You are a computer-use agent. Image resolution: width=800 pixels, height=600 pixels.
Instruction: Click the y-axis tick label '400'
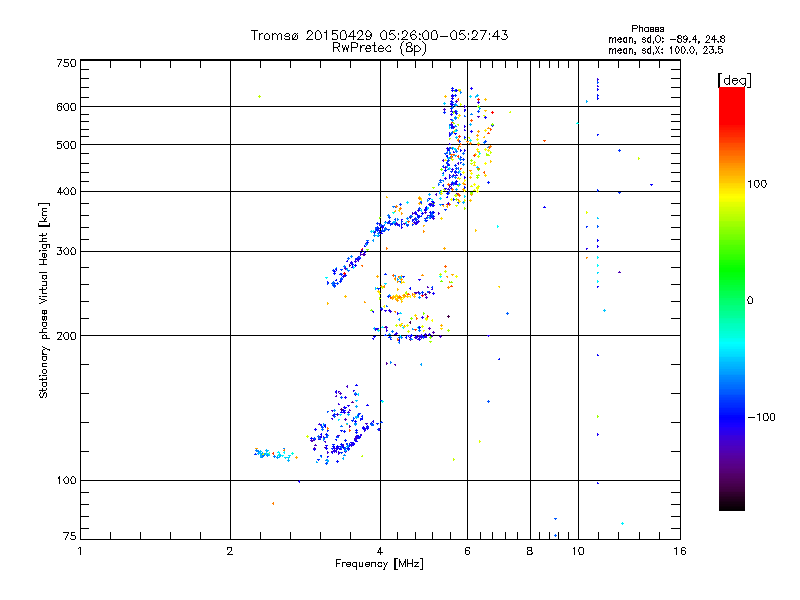coord(66,192)
